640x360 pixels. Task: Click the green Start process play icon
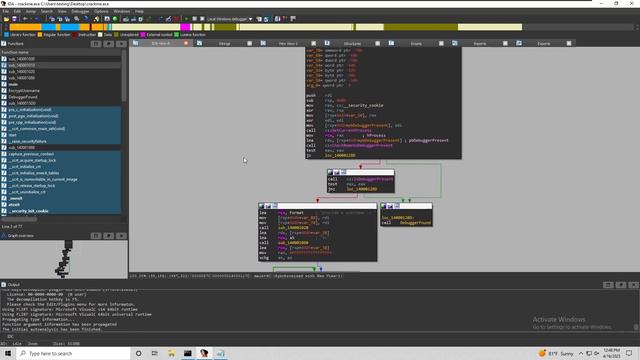coord(187,19)
